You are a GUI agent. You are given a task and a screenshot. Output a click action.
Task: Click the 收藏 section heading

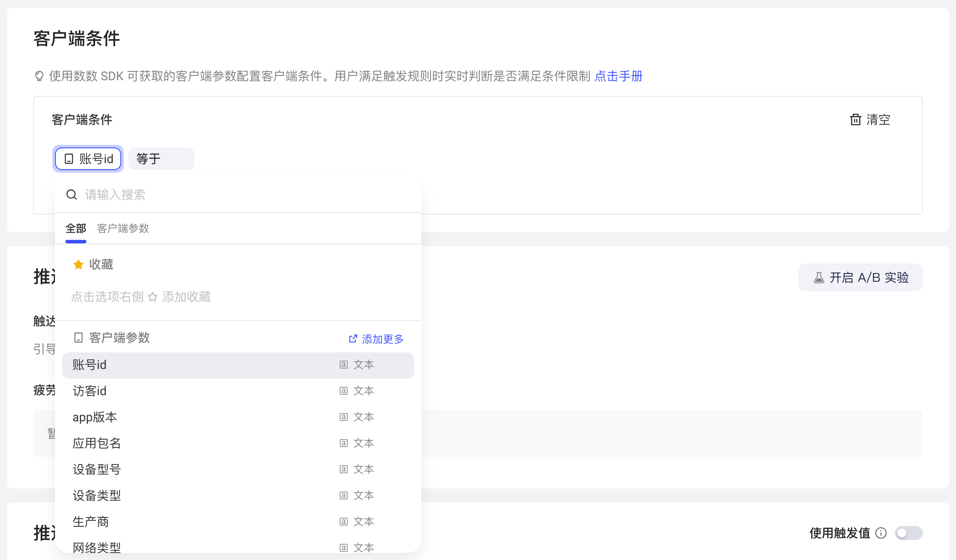tap(101, 264)
